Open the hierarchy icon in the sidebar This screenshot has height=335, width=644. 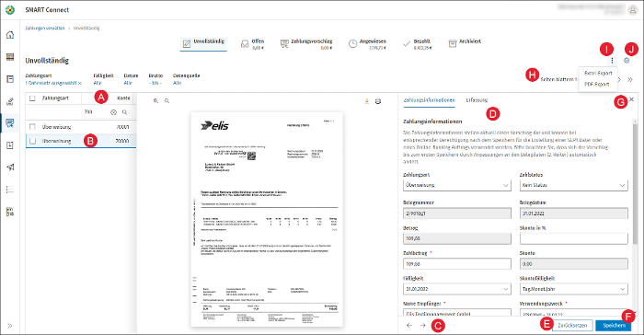pos(10,212)
